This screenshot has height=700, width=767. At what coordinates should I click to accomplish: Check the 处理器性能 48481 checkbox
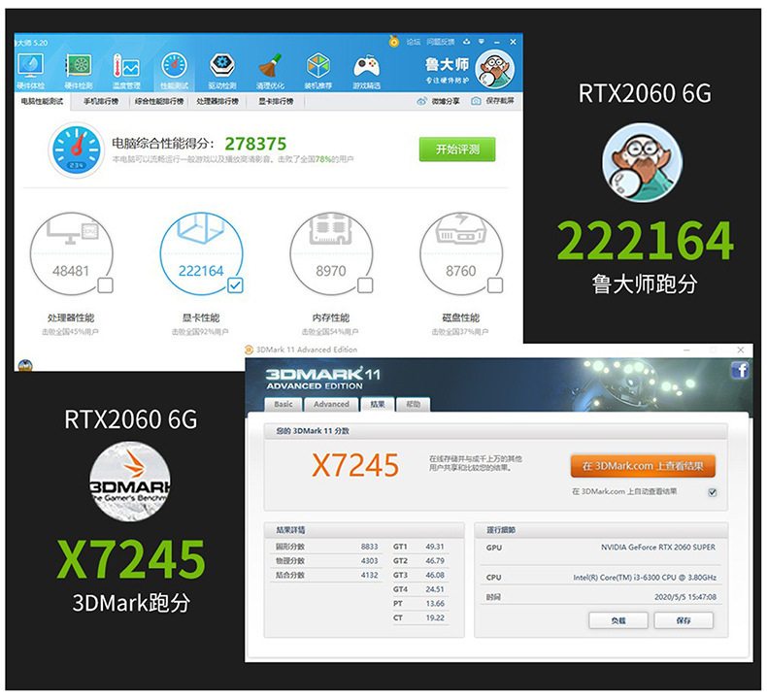[x=105, y=285]
